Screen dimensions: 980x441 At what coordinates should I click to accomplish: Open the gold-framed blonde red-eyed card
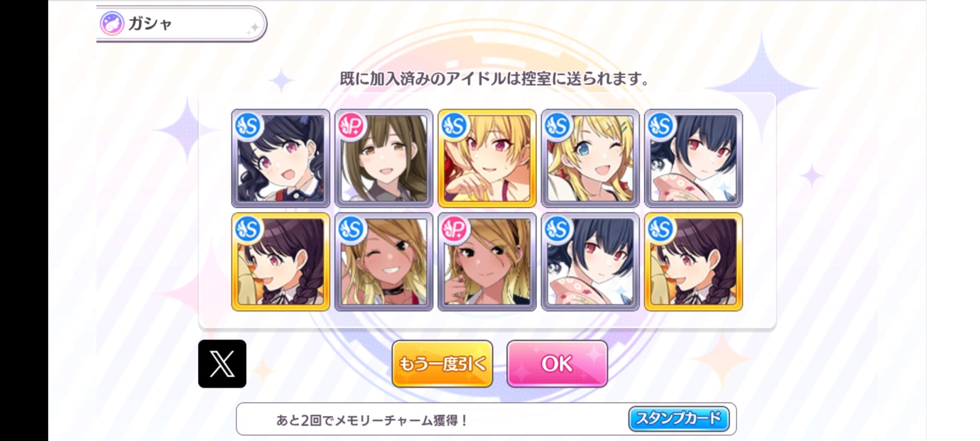pyautogui.click(x=487, y=158)
